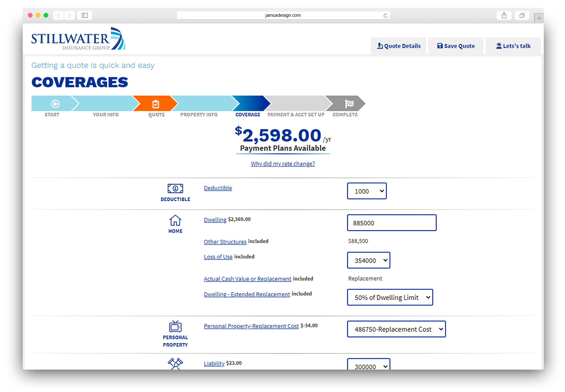This screenshot has height=392, width=565.
Task: Open the Other Structures link
Action: 225,242
